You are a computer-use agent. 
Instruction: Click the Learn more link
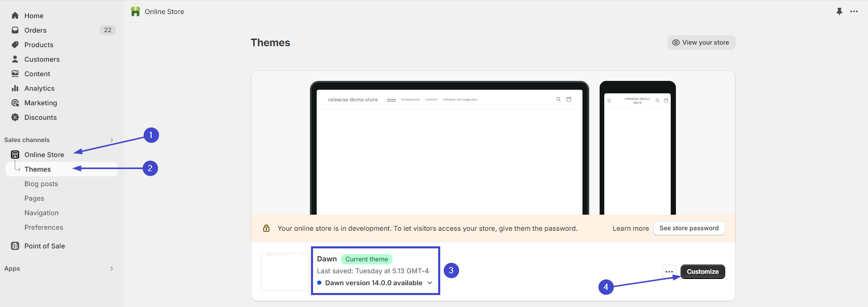coord(631,228)
